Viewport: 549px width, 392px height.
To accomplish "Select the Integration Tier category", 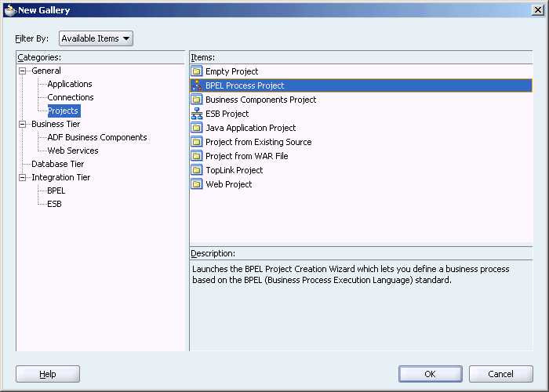I will [x=60, y=177].
